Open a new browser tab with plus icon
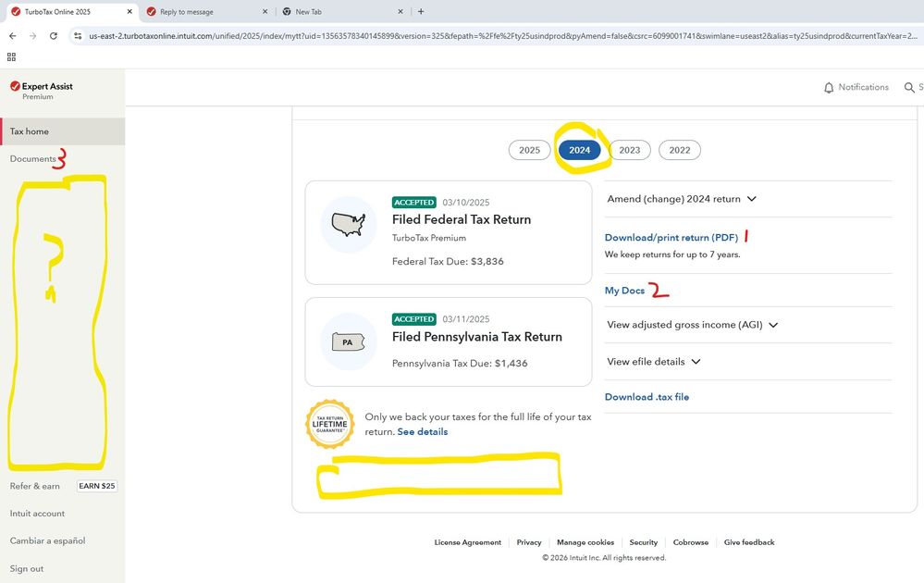 (421, 11)
